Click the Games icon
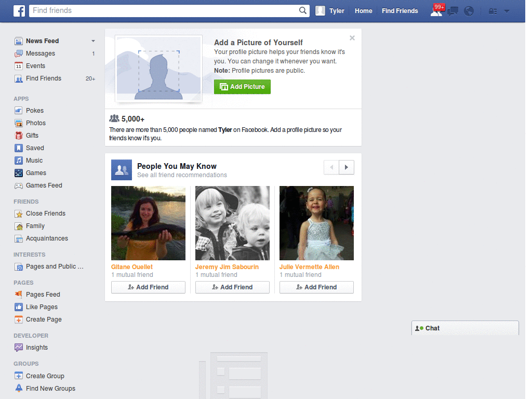This screenshot has width=532, height=399. (x=19, y=173)
